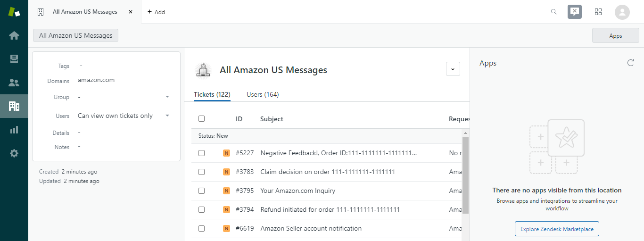
Task: Select the All Amazon US Messages top tab
Action: [85, 12]
